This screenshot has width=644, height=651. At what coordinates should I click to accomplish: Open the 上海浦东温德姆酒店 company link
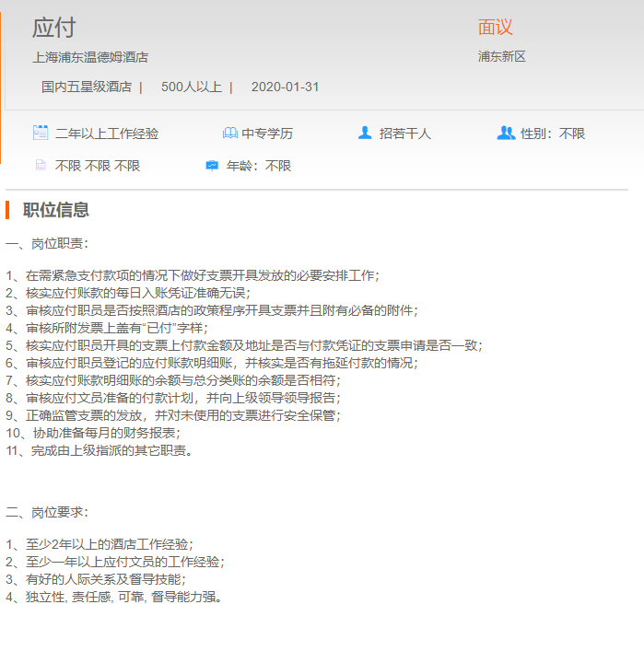[90, 57]
